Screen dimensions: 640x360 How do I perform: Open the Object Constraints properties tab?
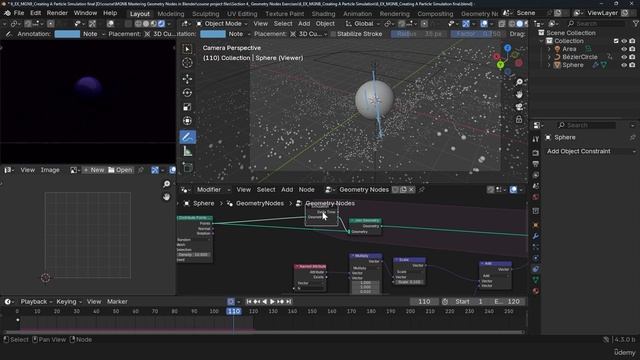(x=536, y=269)
